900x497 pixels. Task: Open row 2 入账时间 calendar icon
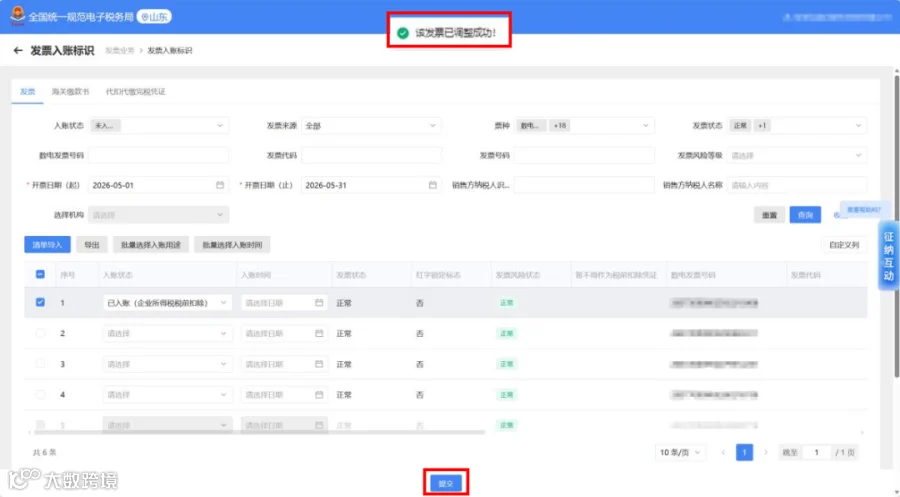coord(319,333)
